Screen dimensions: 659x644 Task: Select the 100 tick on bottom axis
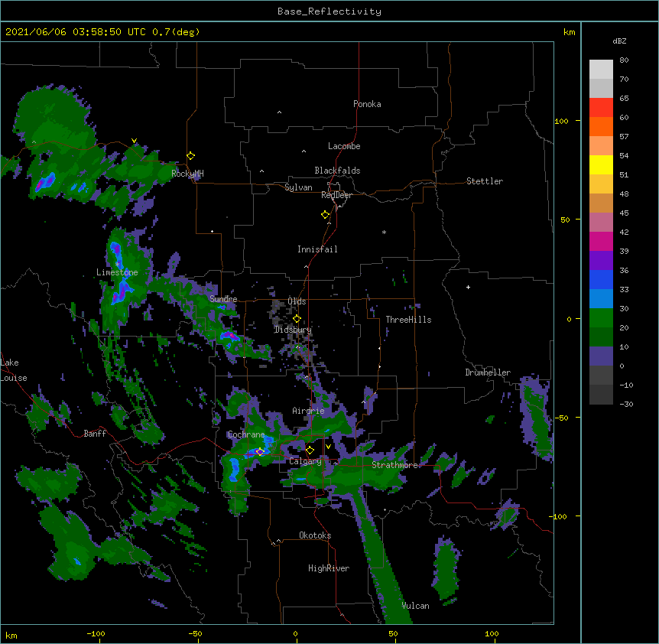(492, 633)
